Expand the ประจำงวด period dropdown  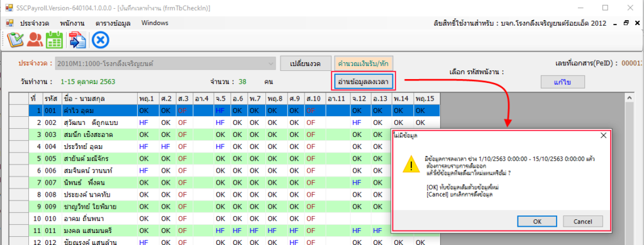click(x=270, y=63)
